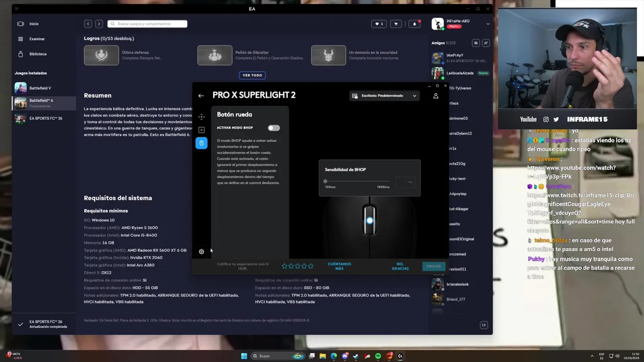Click the BHOP sensitivity ms value field
The width and height of the screenshot is (644, 362).
(407, 182)
